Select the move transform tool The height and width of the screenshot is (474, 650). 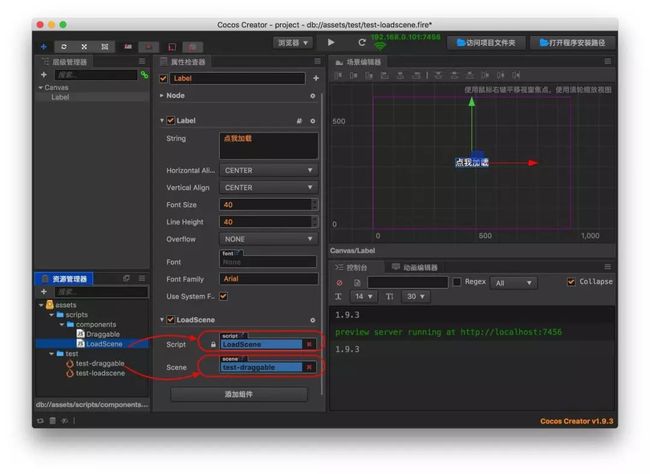coord(44,46)
